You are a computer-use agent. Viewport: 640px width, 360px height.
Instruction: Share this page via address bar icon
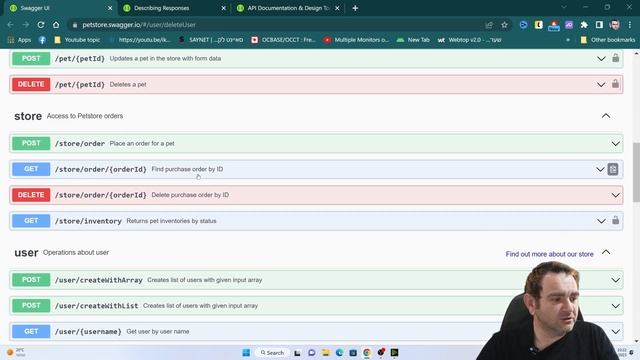pos(489,25)
